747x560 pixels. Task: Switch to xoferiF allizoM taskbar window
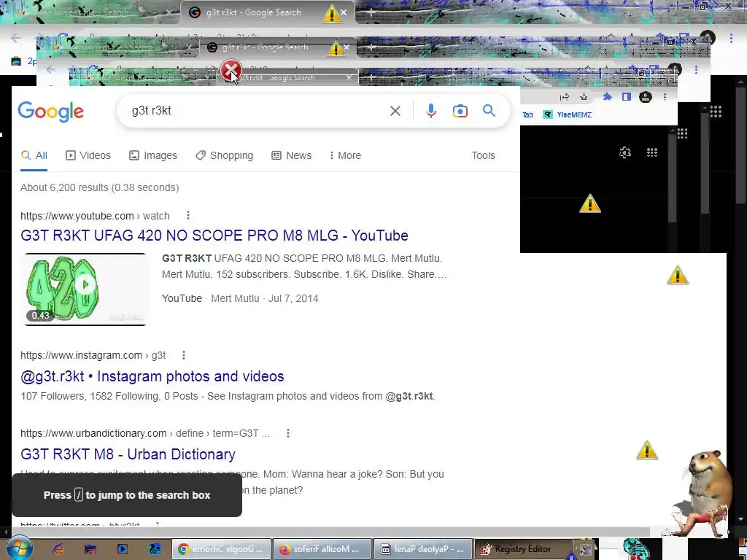[x=322, y=549]
